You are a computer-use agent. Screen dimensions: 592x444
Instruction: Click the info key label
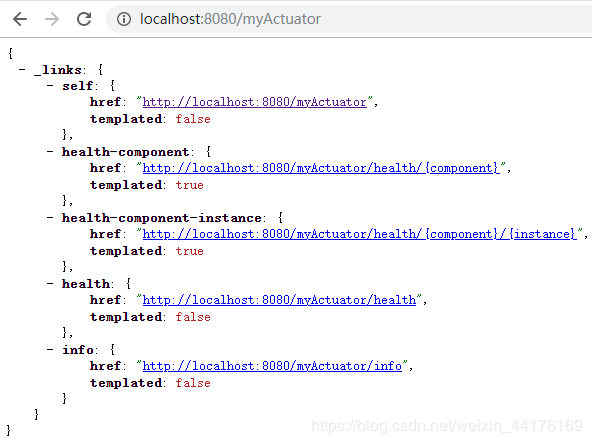pos(78,350)
